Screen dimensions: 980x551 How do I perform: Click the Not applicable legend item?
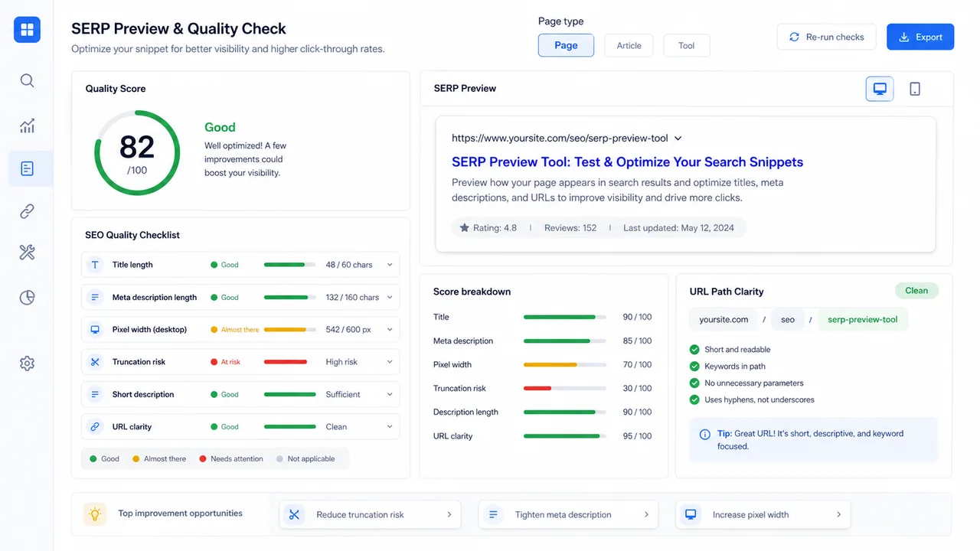pyautogui.click(x=305, y=459)
